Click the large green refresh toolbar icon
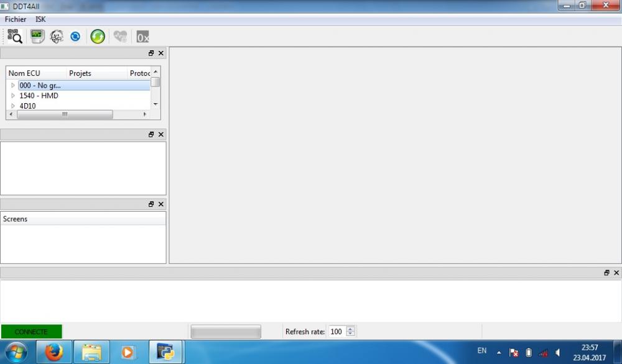This screenshot has width=622, height=364. pos(98,37)
